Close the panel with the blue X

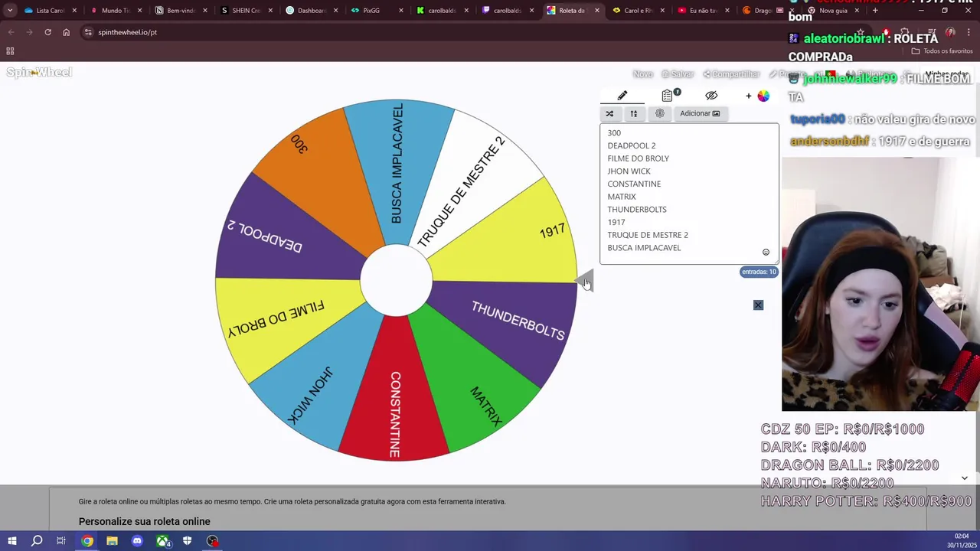(x=758, y=305)
